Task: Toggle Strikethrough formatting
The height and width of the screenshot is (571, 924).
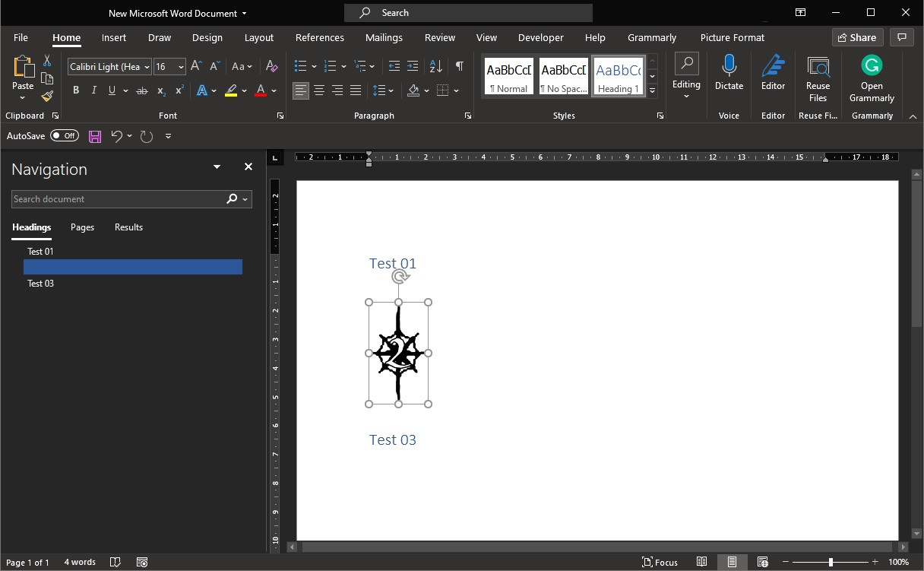Action: [141, 90]
